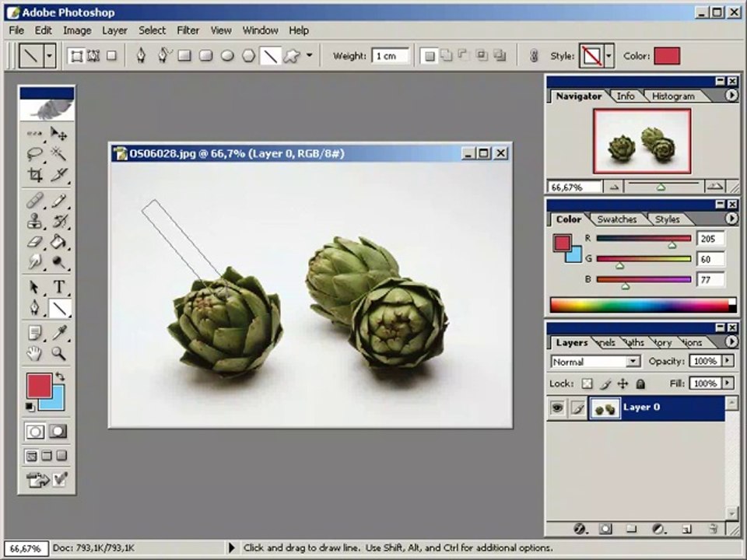Open the File menu
The width and height of the screenshot is (747, 560).
(x=16, y=30)
